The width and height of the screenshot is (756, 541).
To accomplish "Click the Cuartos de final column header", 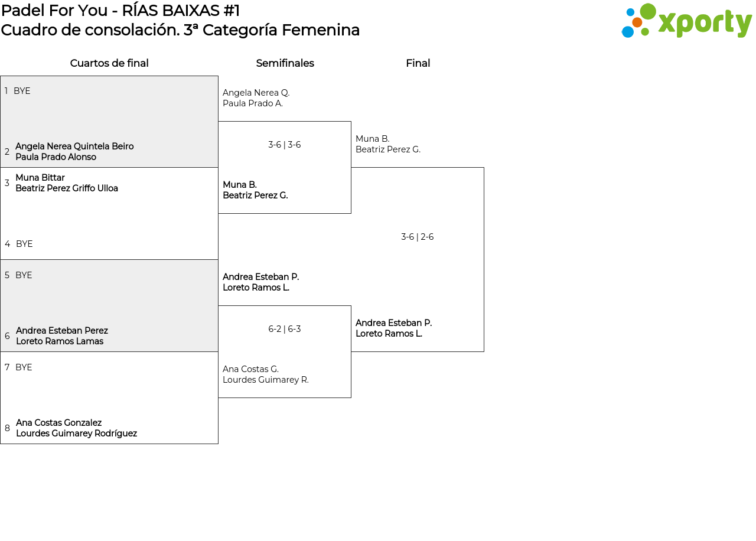I will 109,63.
